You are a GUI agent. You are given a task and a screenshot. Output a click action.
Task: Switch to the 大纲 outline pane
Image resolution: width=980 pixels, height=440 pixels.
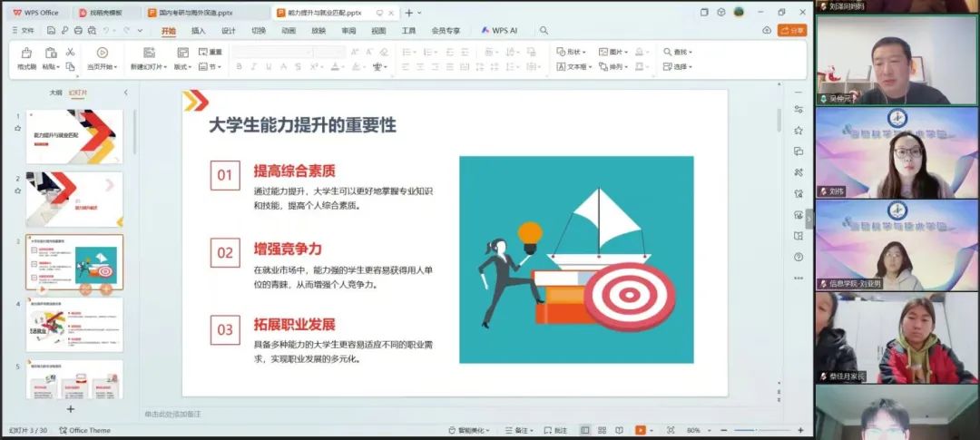click(55, 93)
